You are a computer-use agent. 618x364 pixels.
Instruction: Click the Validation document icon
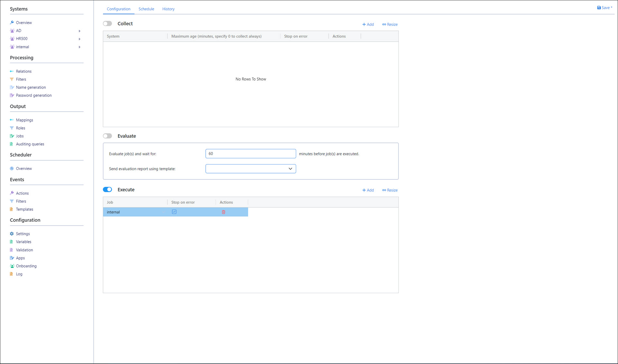pyautogui.click(x=12, y=250)
